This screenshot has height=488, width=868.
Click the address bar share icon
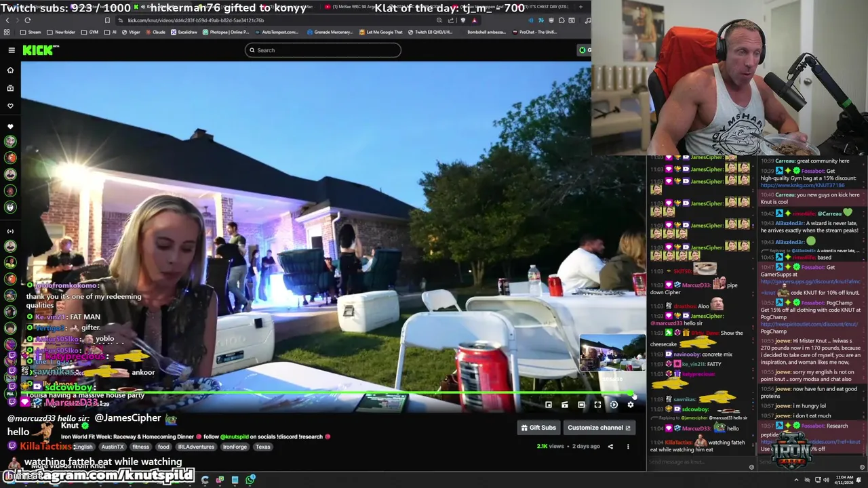coord(451,20)
